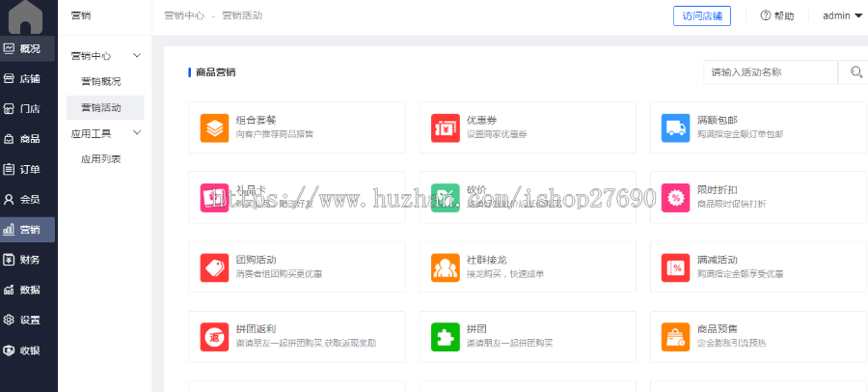Click the home logo icon
The height and width of the screenshot is (392, 868).
25,15
